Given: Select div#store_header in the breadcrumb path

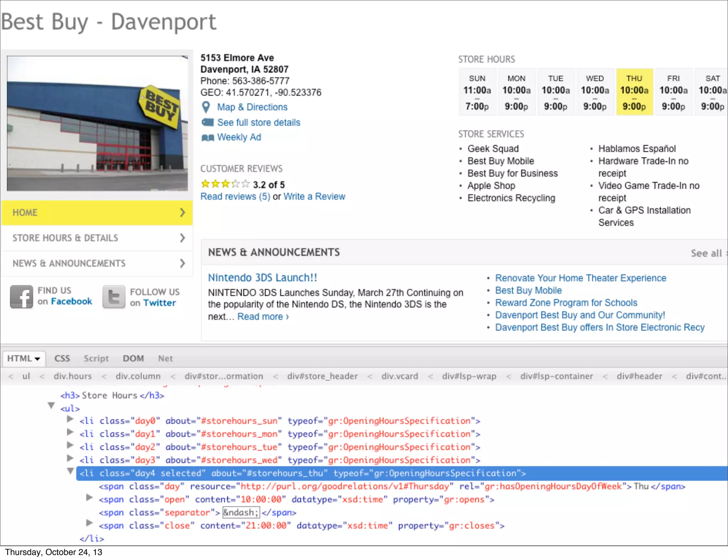Looking at the screenshot, I should 322,376.
